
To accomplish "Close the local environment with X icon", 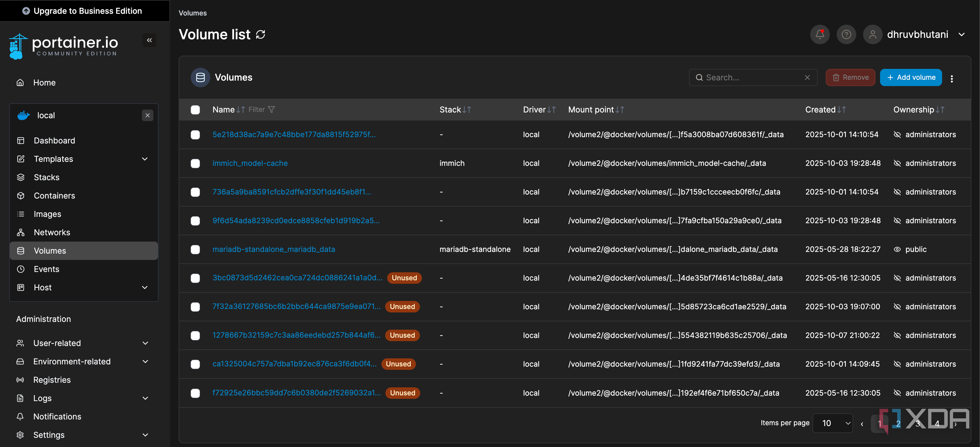I will tap(148, 115).
